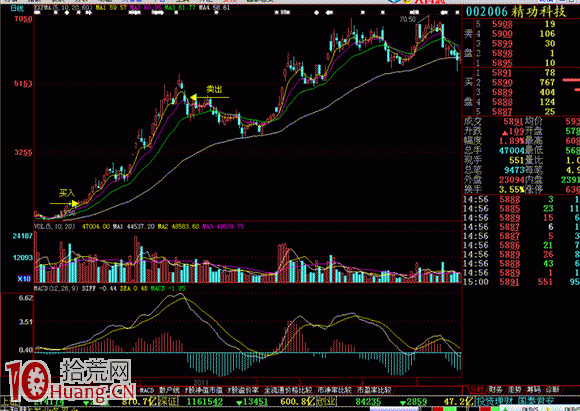Click the 深证 index label in status bar
580x411 pixels.
(x=169, y=401)
